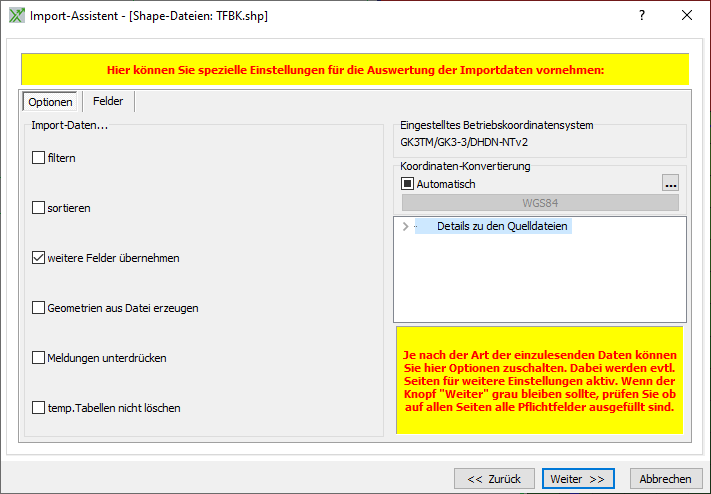Screen dimensions: 711x494
Task: Open the coordinate conversion ellipsis button
Action: click(x=670, y=183)
